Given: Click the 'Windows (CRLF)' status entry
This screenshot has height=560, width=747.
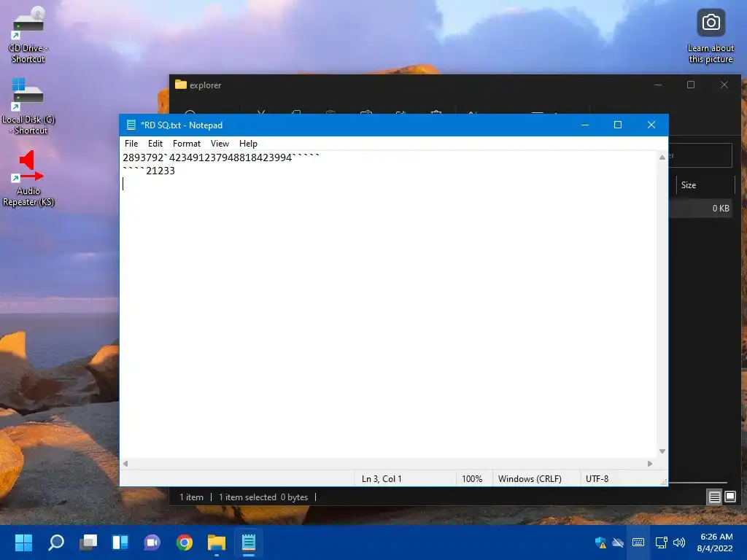Looking at the screenshot, I should pyautogui.click(x=530, y=478).
